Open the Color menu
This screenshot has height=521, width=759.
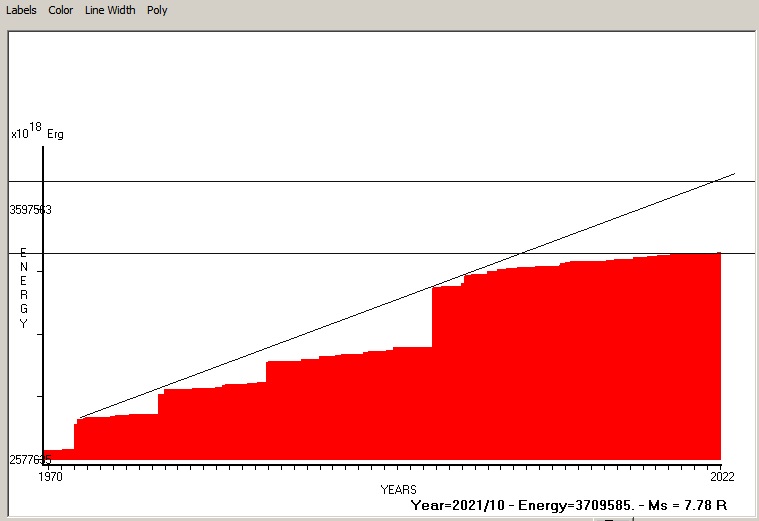click(x=61, y=10)
